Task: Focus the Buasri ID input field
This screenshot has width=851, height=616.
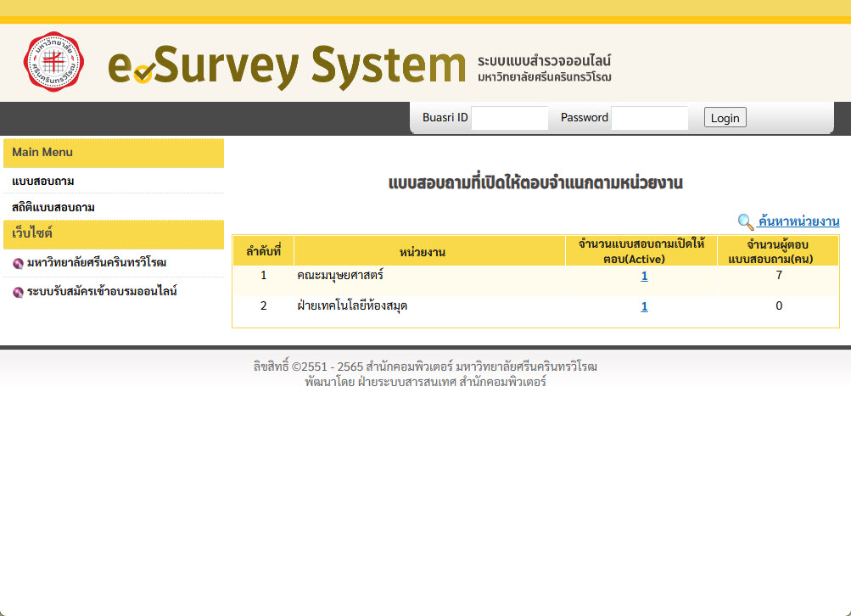Action: [509, 118]
